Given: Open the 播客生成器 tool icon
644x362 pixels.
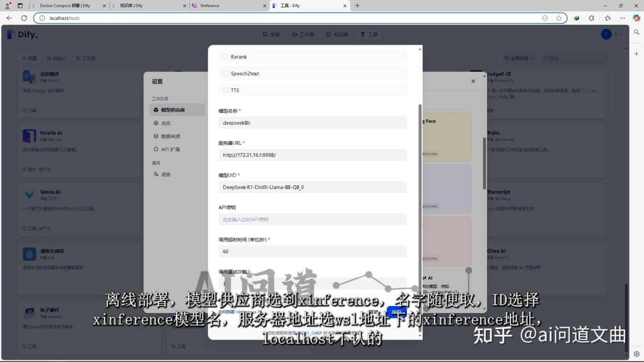Looking at the screenshot, I should click(x=29, y=253).
